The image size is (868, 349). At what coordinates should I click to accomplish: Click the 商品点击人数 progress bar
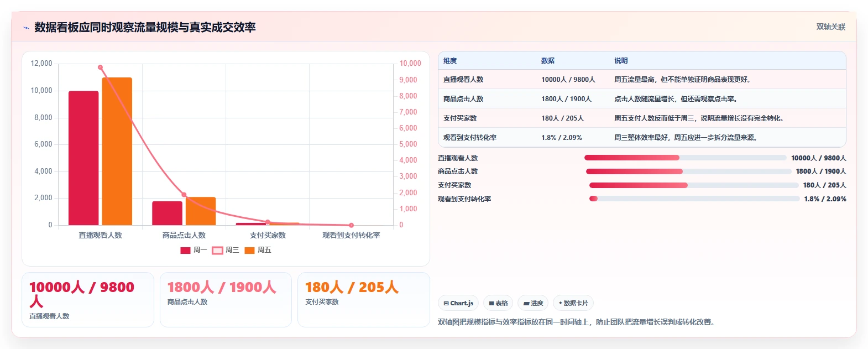[688, 171]
